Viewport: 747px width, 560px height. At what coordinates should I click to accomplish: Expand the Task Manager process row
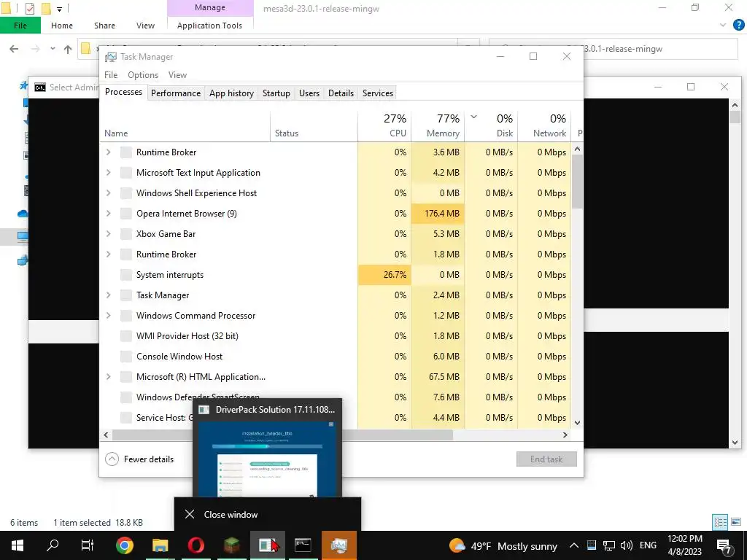pyautogui.click(x=109, y=295)
